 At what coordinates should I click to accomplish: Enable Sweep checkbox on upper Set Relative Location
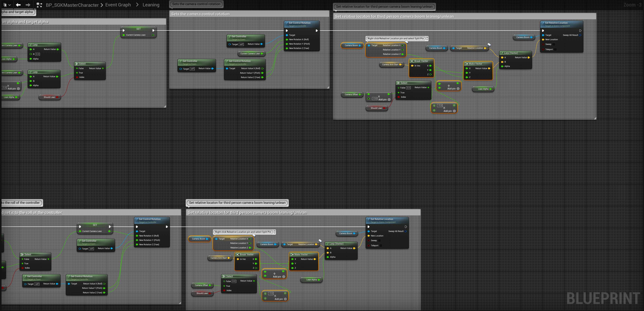[553, 44]
